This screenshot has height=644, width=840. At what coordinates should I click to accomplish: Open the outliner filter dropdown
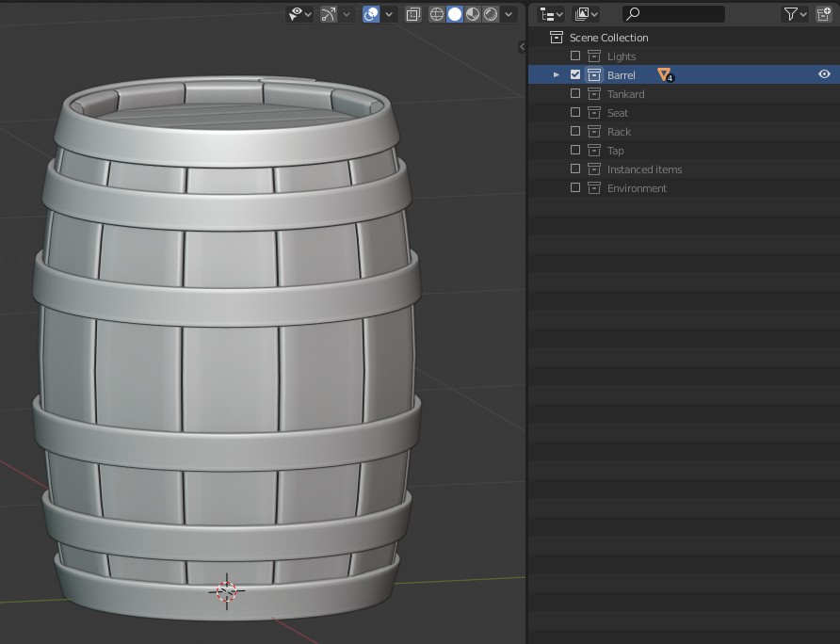coord(796,14)
